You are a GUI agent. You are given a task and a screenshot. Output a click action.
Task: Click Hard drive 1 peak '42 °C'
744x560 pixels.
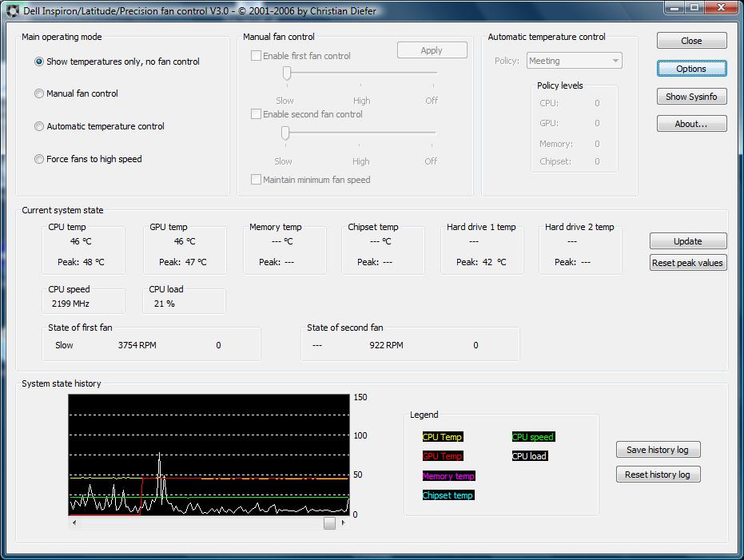[x=495, y=262]
